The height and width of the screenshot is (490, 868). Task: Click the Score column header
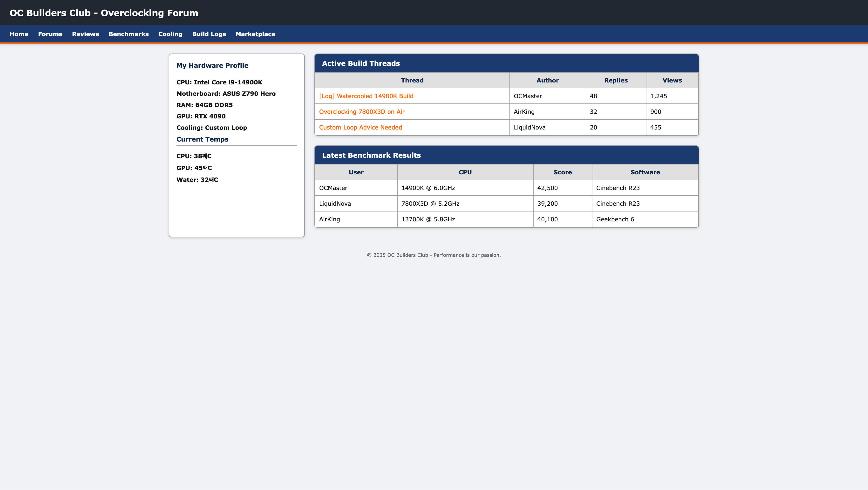(562, 172)
